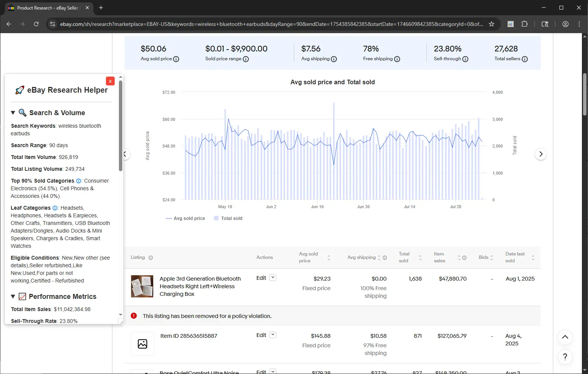
Task: Show Sell-through info tooltip
Action: click(465, 59)
